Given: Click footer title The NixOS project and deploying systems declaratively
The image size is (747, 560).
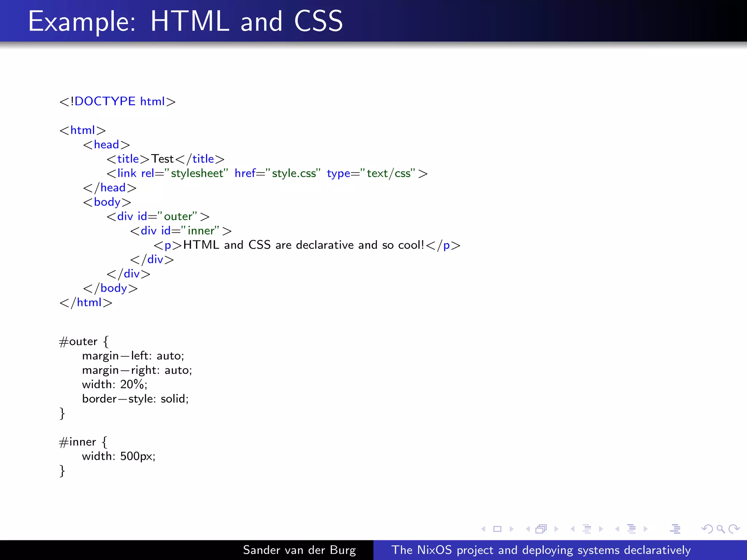Looking at the screenshot, I should tap(541, 550).
